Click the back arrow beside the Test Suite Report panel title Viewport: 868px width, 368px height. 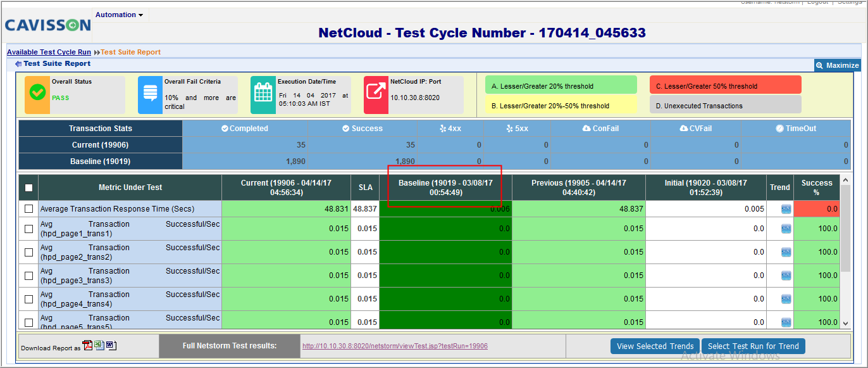click(x=18, y=64)
